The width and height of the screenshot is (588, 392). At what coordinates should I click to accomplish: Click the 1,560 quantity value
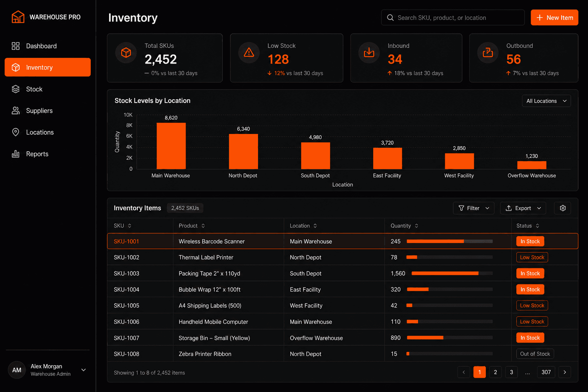tap(398, 274)
